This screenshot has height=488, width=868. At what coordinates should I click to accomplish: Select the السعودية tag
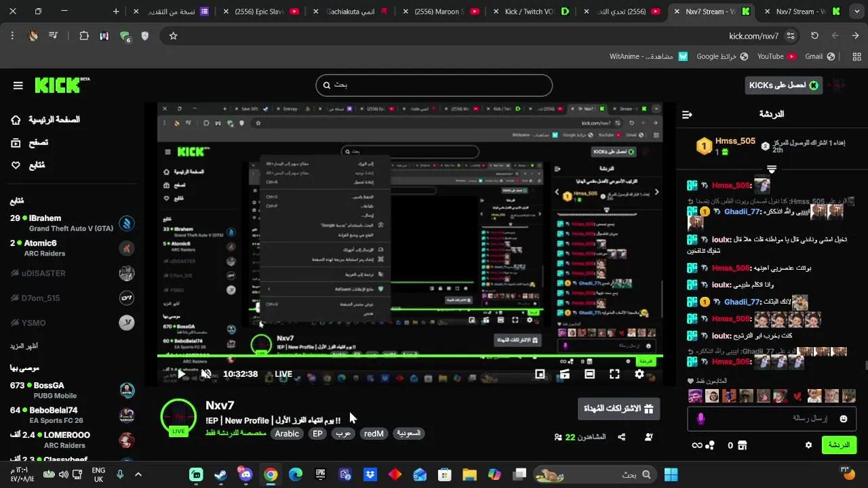(408, 434)
